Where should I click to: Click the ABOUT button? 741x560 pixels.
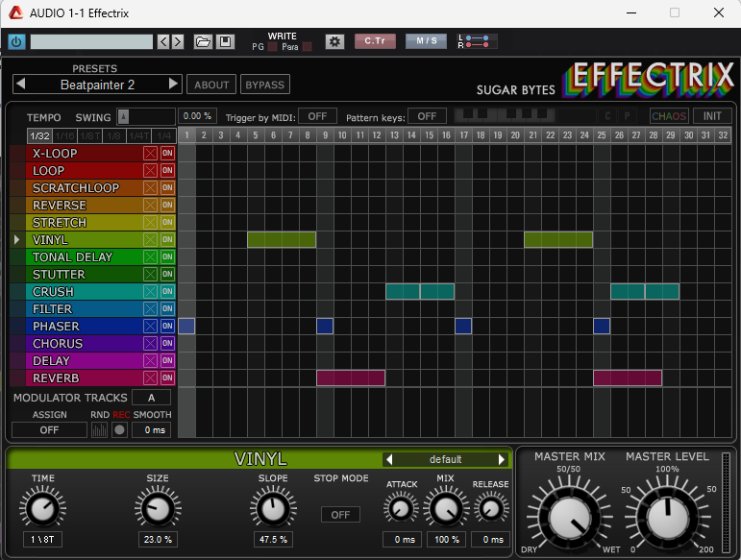(x=211, y=85)
